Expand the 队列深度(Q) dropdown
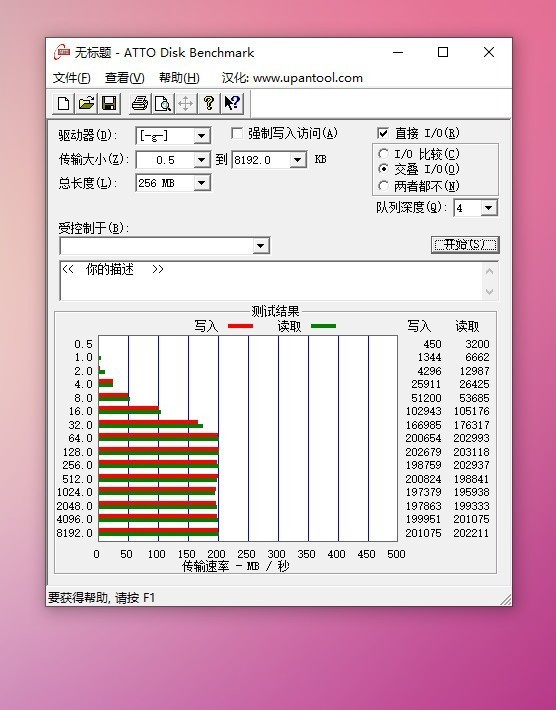Screen dimensions: 556x710 coord(488,208)
